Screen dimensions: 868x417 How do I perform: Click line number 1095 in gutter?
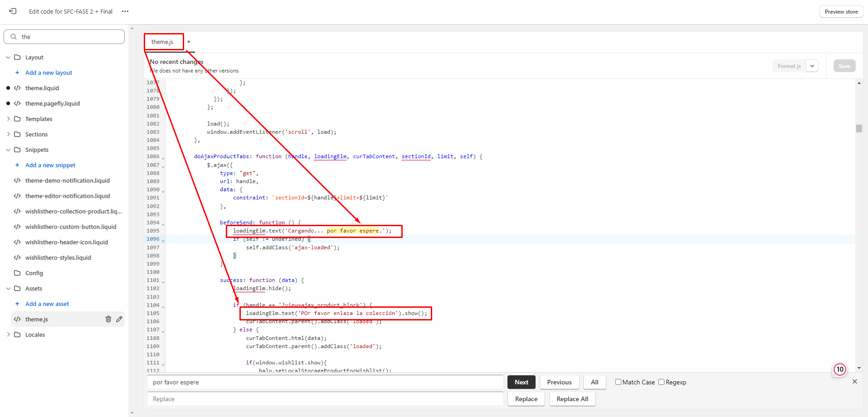click(x=153, y=231)
